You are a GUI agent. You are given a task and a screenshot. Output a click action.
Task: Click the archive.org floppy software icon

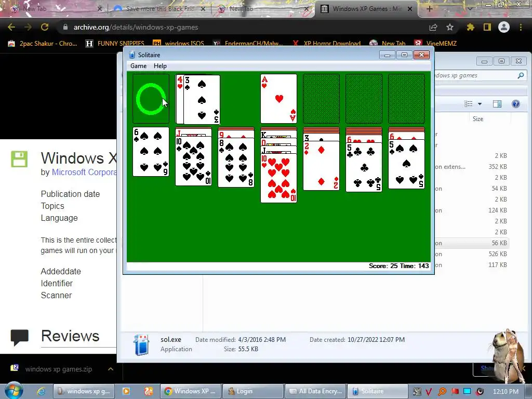coord(19,159)
